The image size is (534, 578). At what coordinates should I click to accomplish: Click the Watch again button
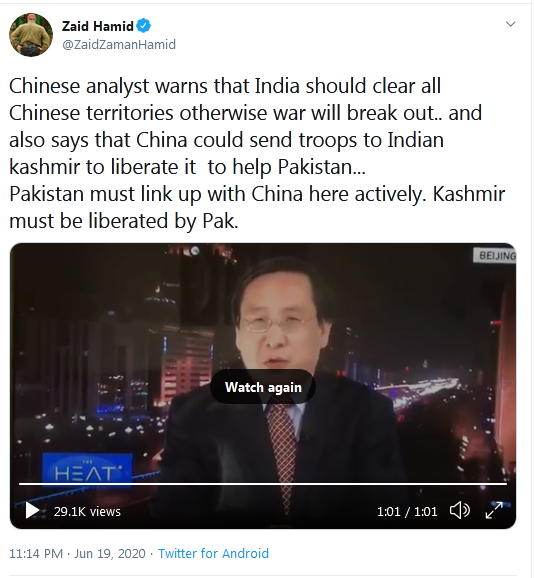[263, 387]
